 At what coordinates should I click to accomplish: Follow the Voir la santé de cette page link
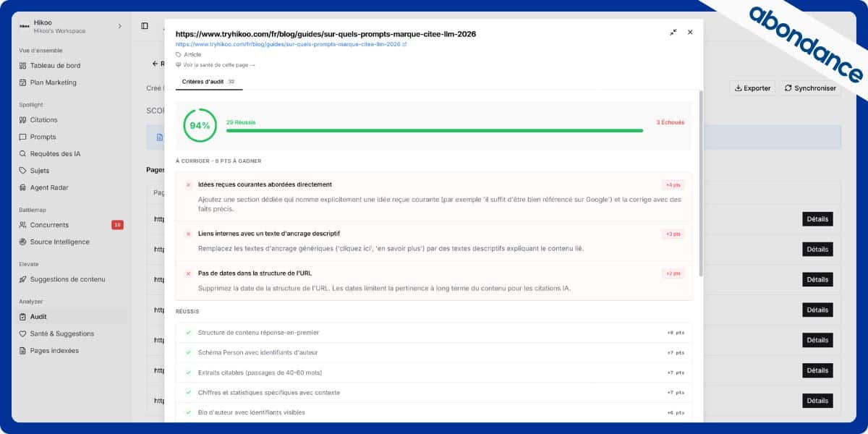click(x=216, y=64)
